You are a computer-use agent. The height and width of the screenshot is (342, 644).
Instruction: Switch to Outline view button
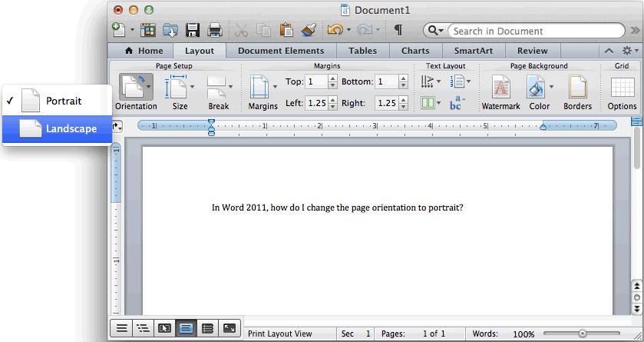click(143, 328)
